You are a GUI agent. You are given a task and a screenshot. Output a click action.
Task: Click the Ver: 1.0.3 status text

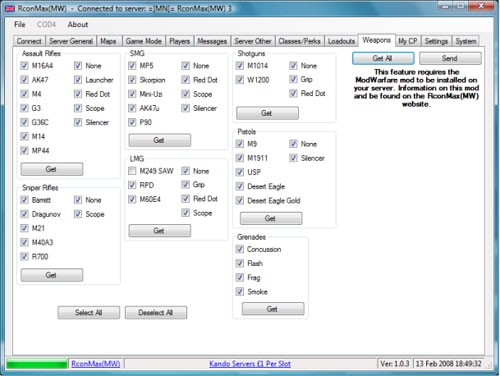click(395, 364)
